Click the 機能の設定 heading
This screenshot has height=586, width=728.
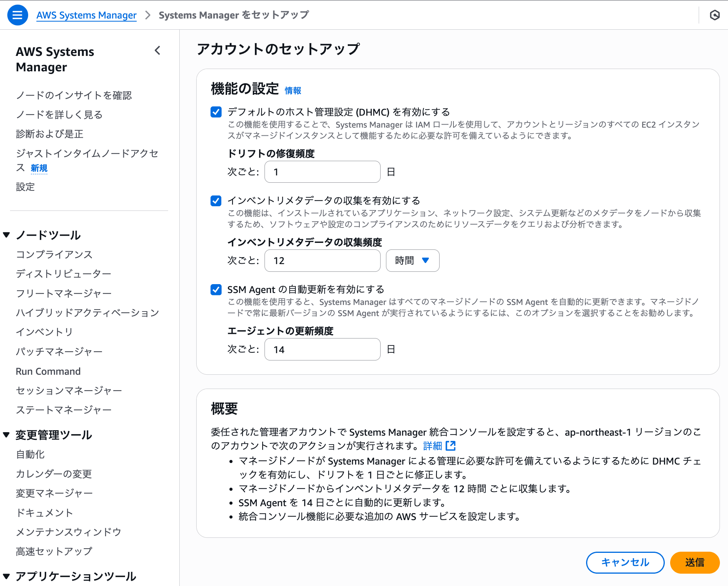click(244, 89)
